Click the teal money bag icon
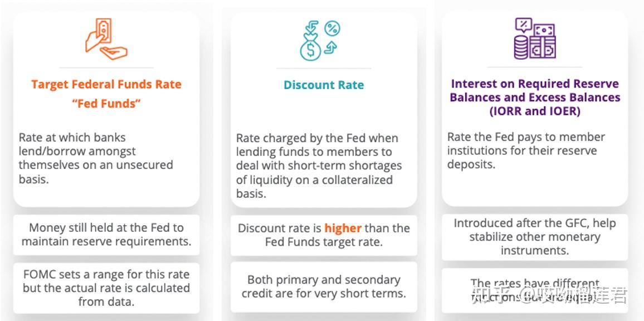Viewport: 644px width, 321px height. (310, 50)
